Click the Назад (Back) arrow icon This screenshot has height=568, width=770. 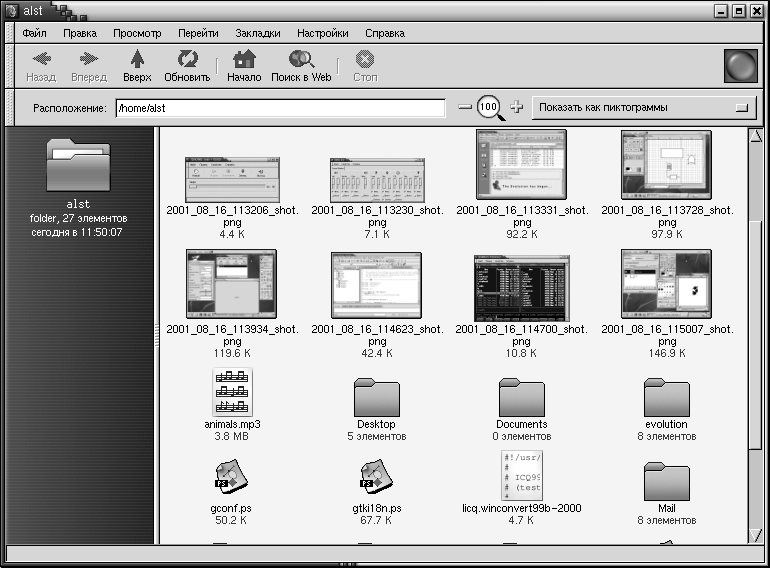41,59
